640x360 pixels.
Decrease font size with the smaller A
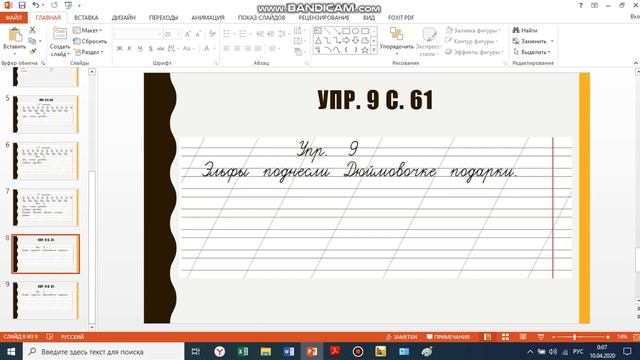click(198, 34)
